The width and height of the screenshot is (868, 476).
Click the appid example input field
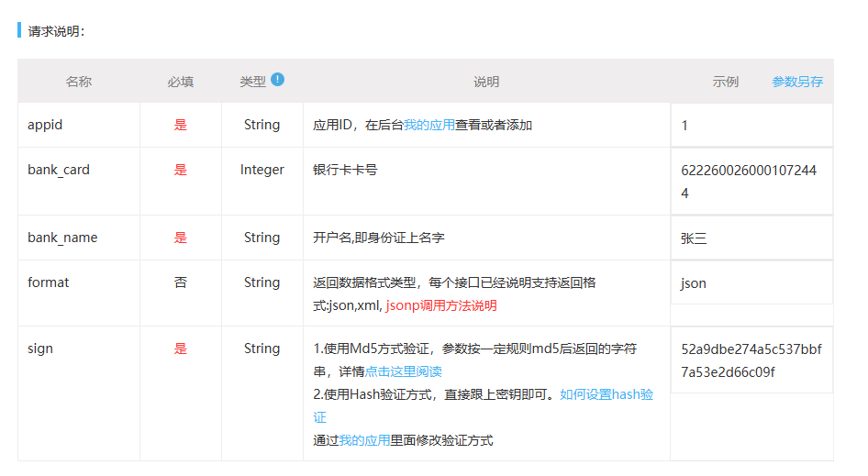(751, 125)
